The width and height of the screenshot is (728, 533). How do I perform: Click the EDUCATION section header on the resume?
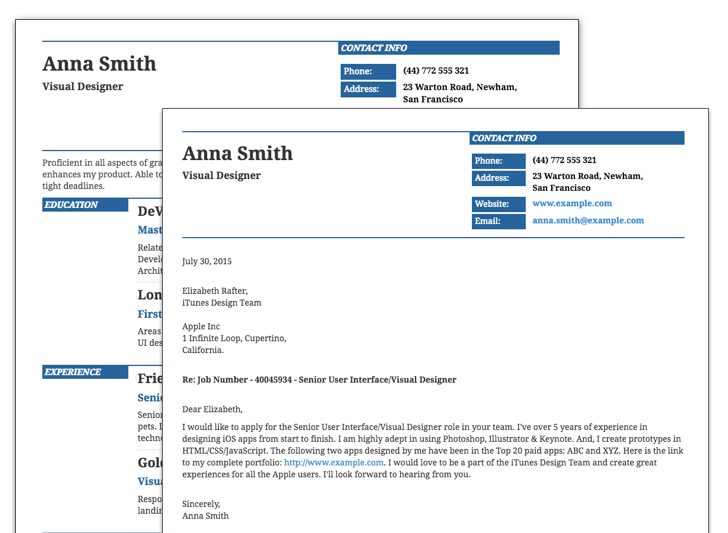85,205
